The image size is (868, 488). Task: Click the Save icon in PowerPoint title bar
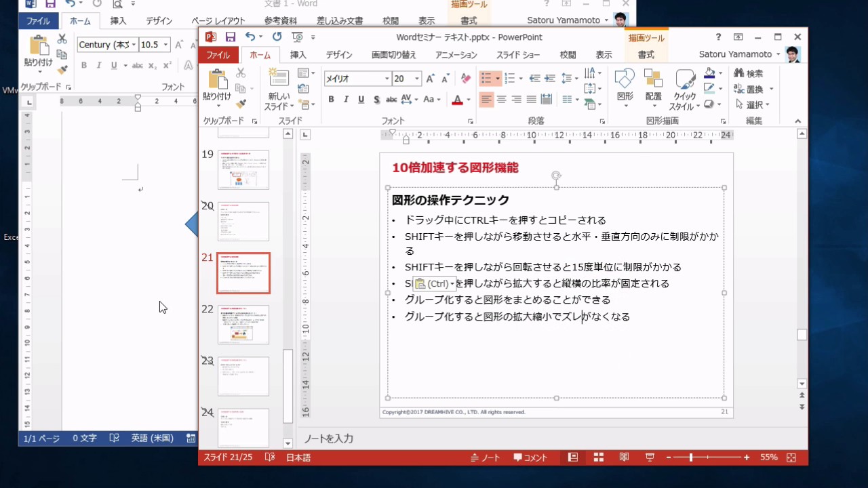point(231,37)
